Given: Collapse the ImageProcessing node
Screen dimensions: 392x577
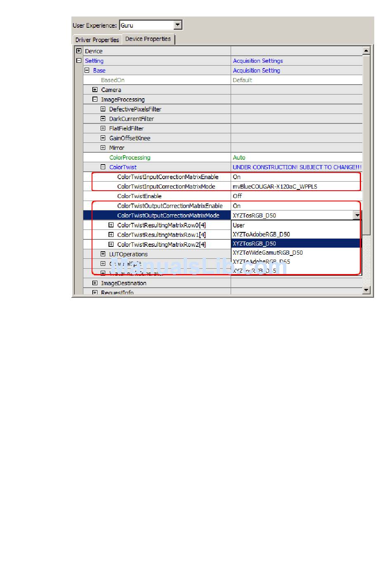Looking at the screenshot, I should [x=95, y=99].
